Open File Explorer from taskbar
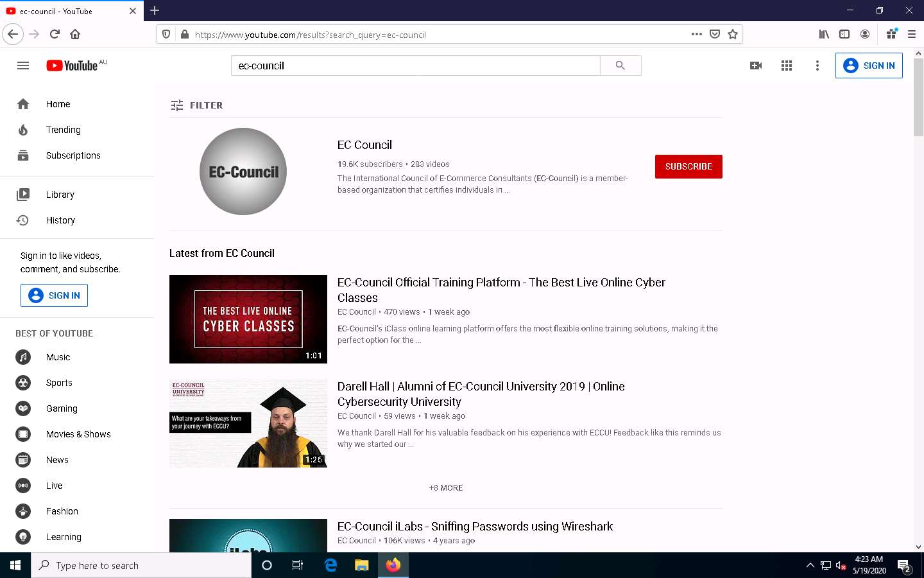The width and height of the screenshot is (924, 578). (x=362, y=565)
